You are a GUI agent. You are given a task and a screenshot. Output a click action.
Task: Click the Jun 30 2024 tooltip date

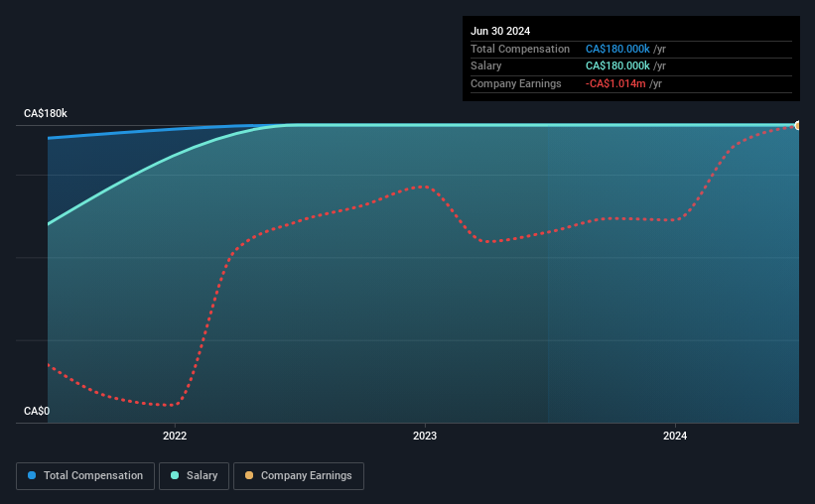[x=500, y=31]
